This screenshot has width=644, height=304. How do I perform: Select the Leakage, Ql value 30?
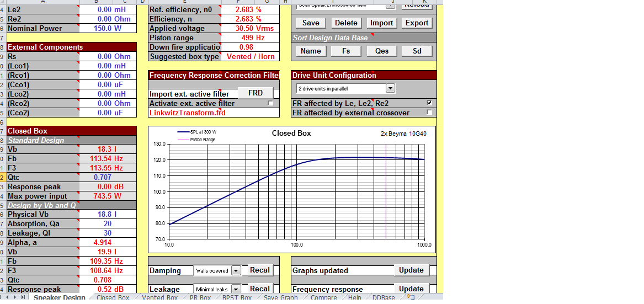[x=108, y=233]
